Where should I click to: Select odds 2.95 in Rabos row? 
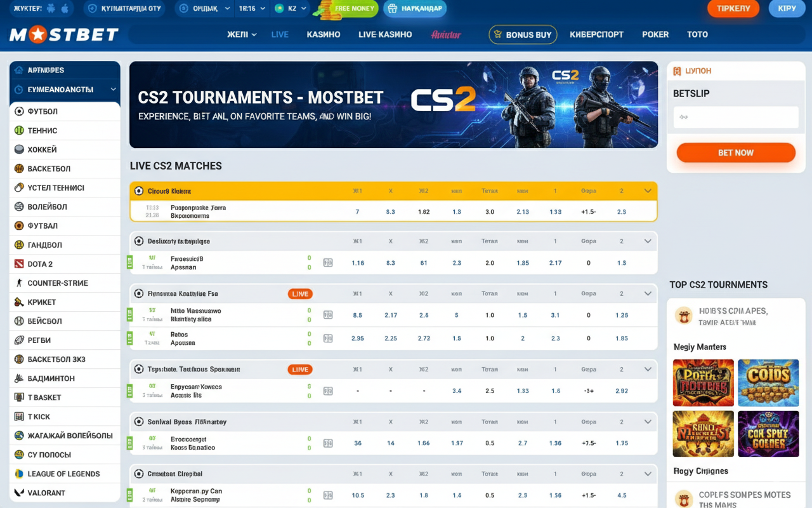(358, 338)
